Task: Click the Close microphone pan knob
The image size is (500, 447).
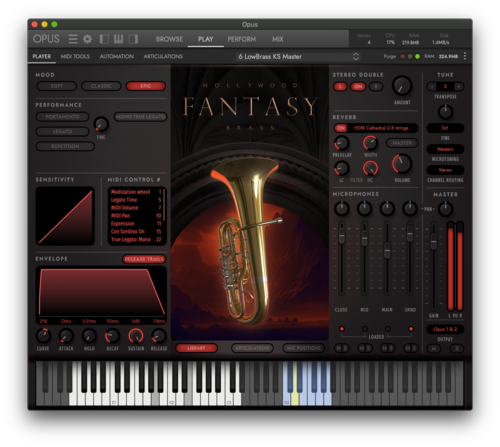Action: 342,208
